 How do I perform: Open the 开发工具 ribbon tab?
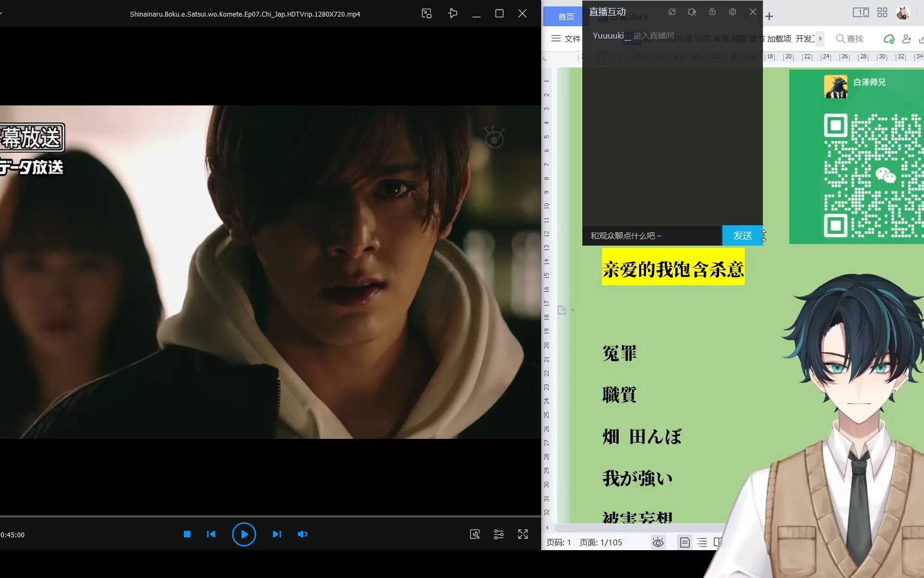(805, 39)
